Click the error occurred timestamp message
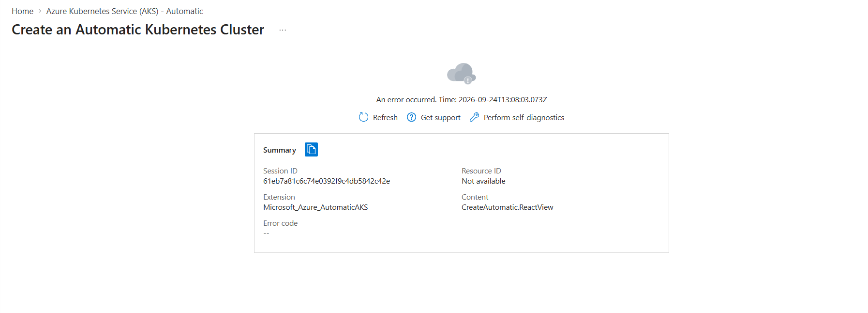Image resolution: width=868 pixels, height=313 pixels. [462, 100]
